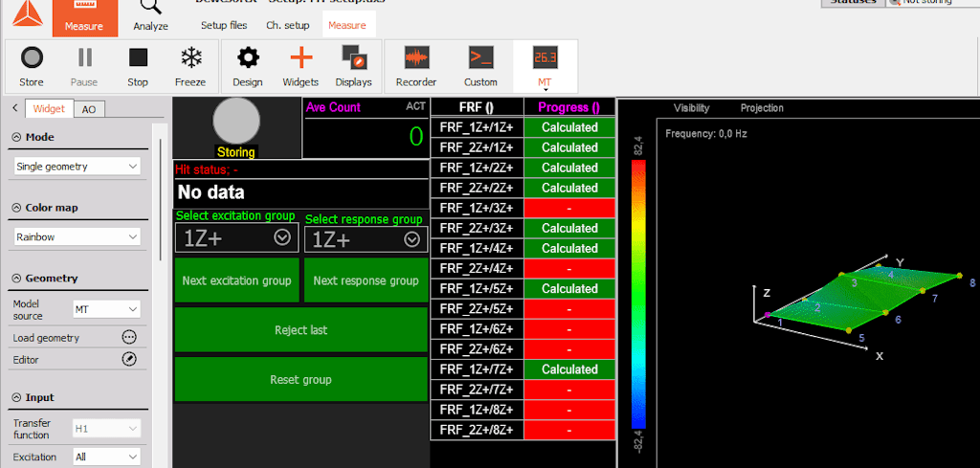Switch to the AO tab
The image size is (980, 468).
[89, 109]
